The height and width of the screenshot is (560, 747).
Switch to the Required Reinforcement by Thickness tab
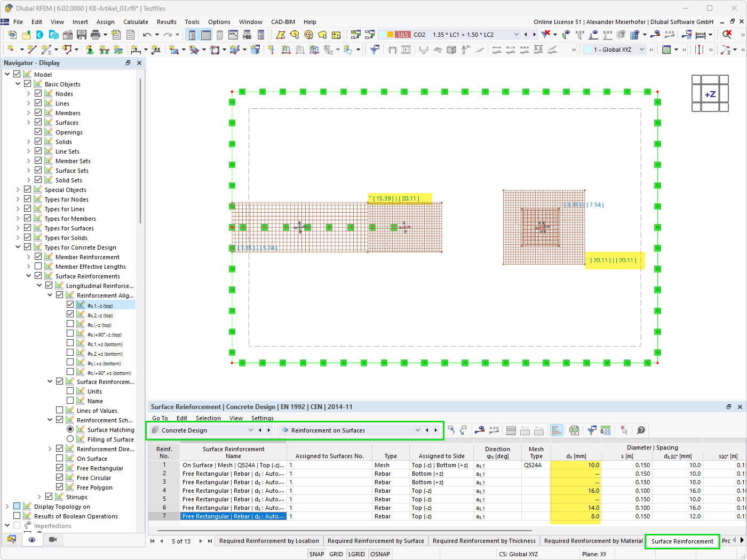[483, 541]
